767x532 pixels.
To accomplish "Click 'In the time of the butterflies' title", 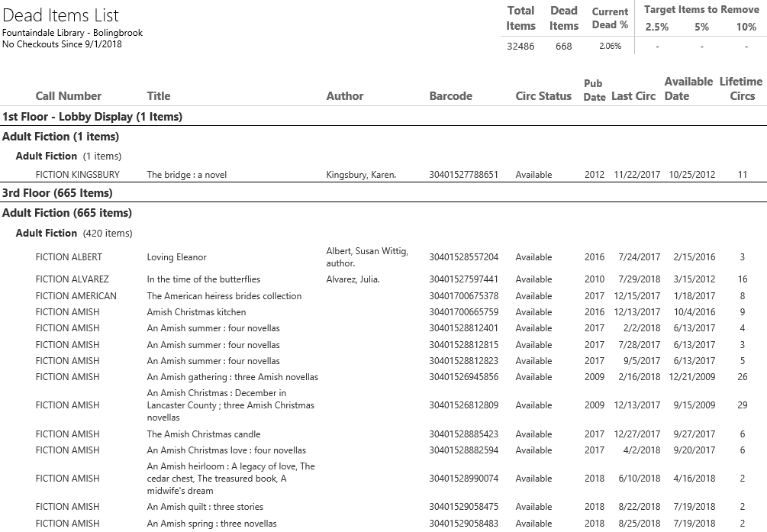I will (203, 279).
